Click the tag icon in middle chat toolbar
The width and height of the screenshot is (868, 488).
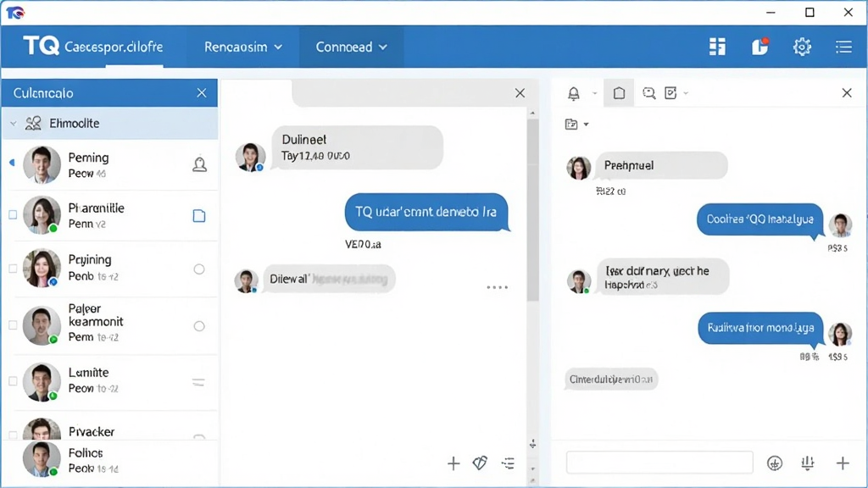480,463
